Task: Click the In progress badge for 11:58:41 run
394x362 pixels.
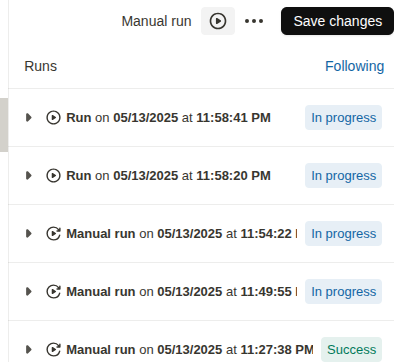Action: (x=343, y=118)
